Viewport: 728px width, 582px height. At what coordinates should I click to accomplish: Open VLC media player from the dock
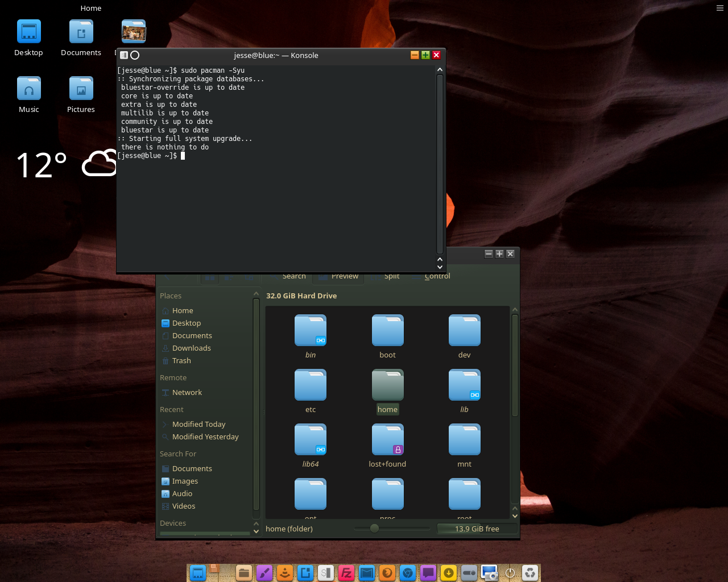(x=285, y=573)
